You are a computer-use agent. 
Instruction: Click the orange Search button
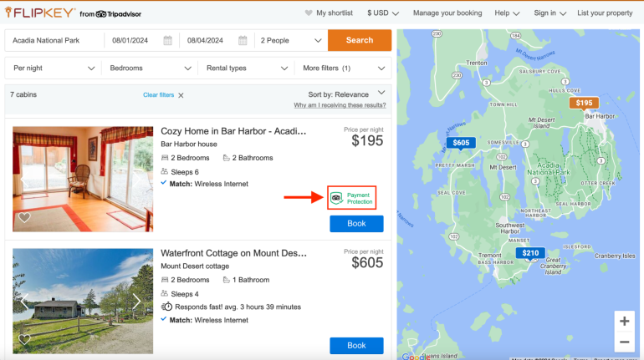point(360,40)
